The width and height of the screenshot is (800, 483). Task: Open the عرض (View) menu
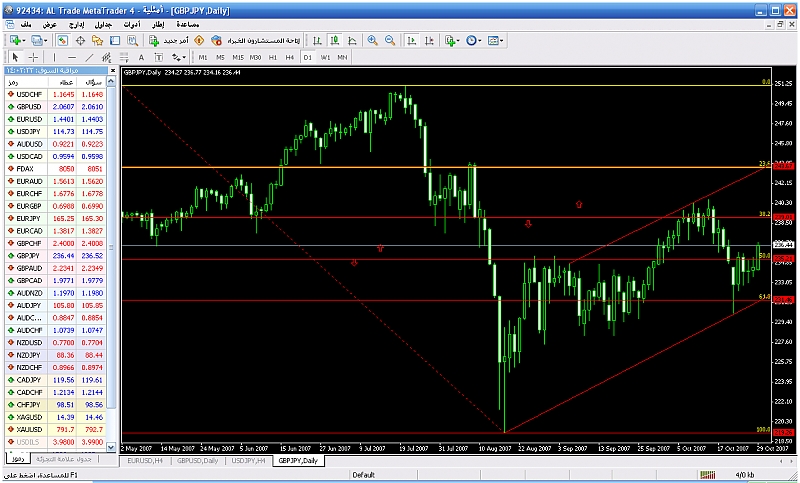click(49, 24)
